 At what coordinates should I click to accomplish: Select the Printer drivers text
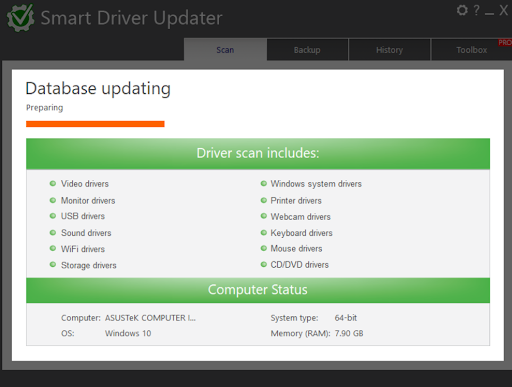pyautogui.click(x=296, y=200)
